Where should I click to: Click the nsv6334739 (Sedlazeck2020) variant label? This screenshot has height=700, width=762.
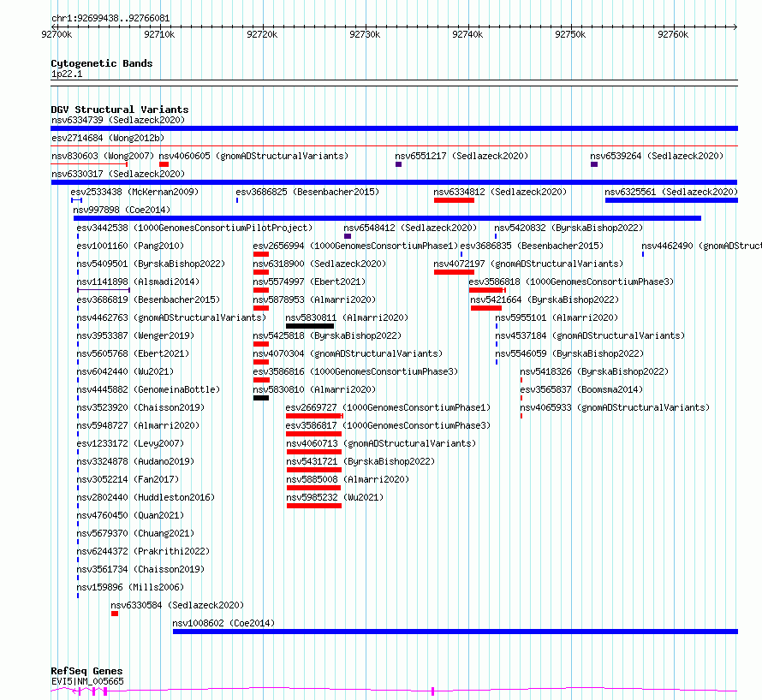(118, 120)
